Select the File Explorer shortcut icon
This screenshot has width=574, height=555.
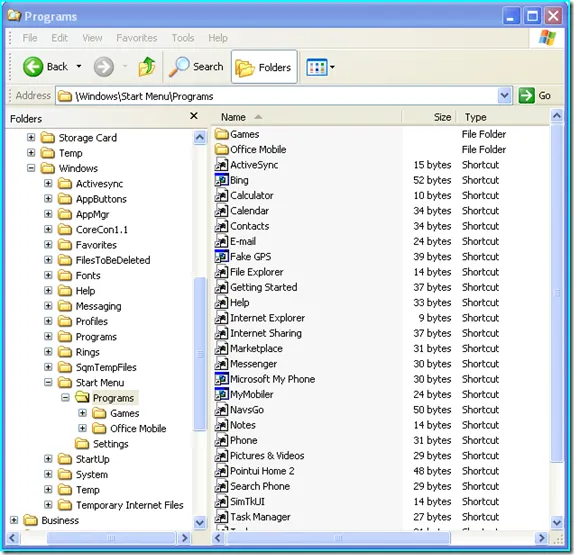221,272
